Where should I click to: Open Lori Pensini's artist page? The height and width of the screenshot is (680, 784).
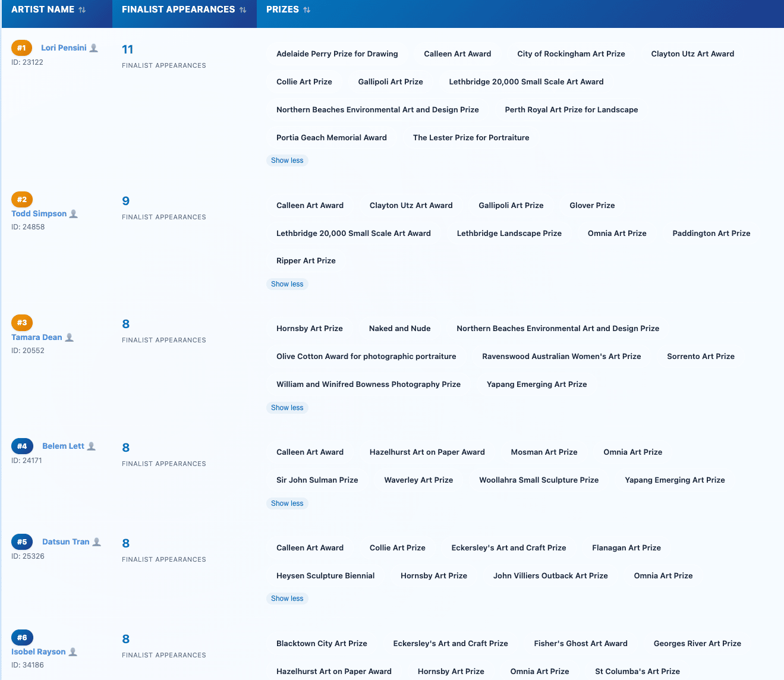[64, 48]
